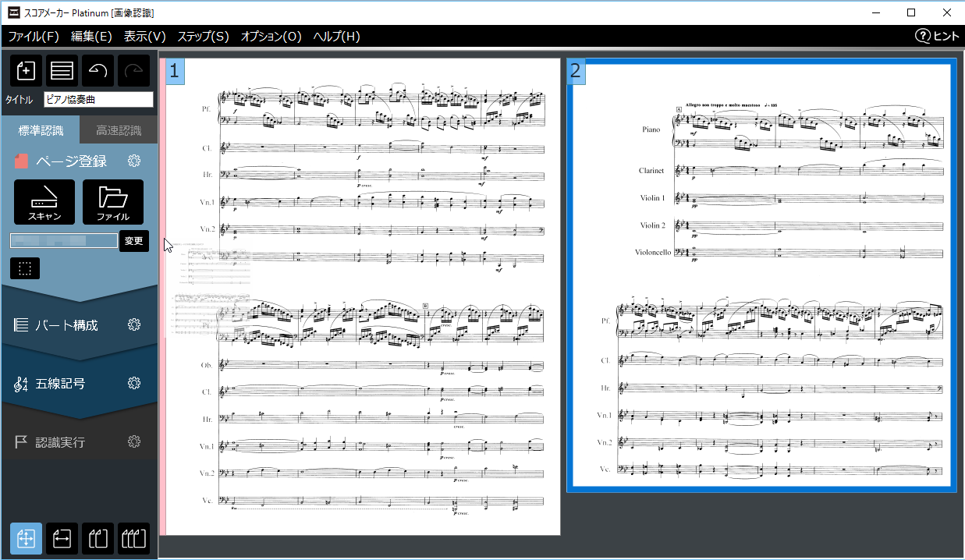This screenshot has width=965, height=560.
Task: Click the ファイル folder button
Action: (x=113, y=202)
